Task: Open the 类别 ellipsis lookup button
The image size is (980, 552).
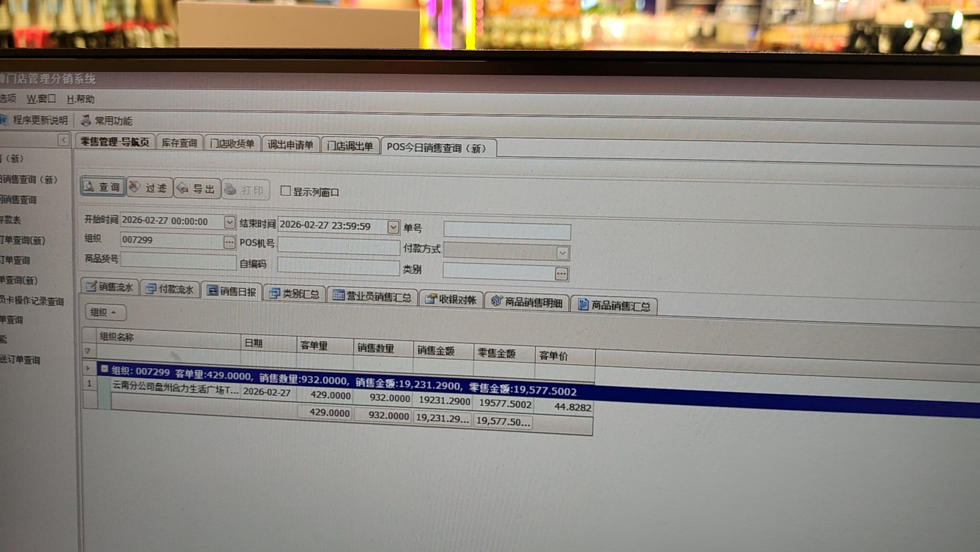Action: pyautogui.click(x=561, y=274)
